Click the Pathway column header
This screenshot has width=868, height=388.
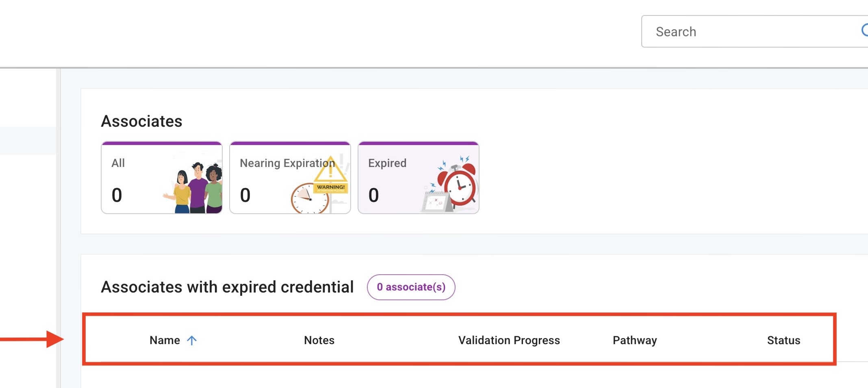635,340
